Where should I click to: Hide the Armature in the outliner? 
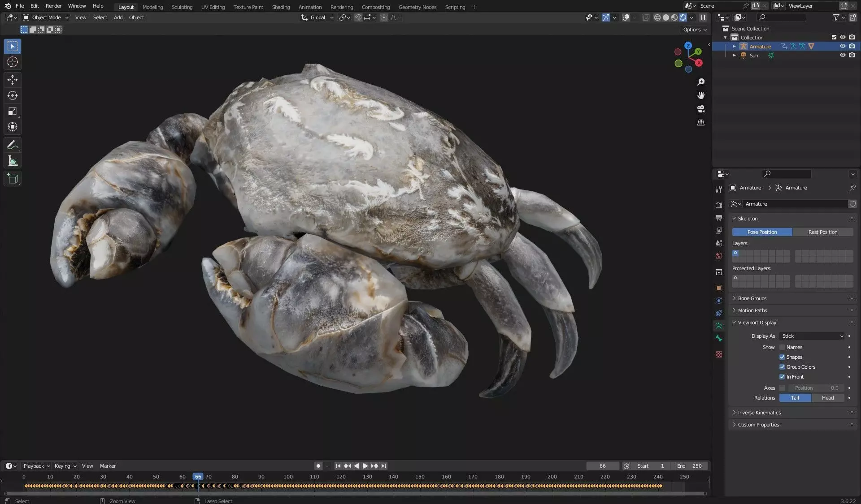(x=843, y=46)
